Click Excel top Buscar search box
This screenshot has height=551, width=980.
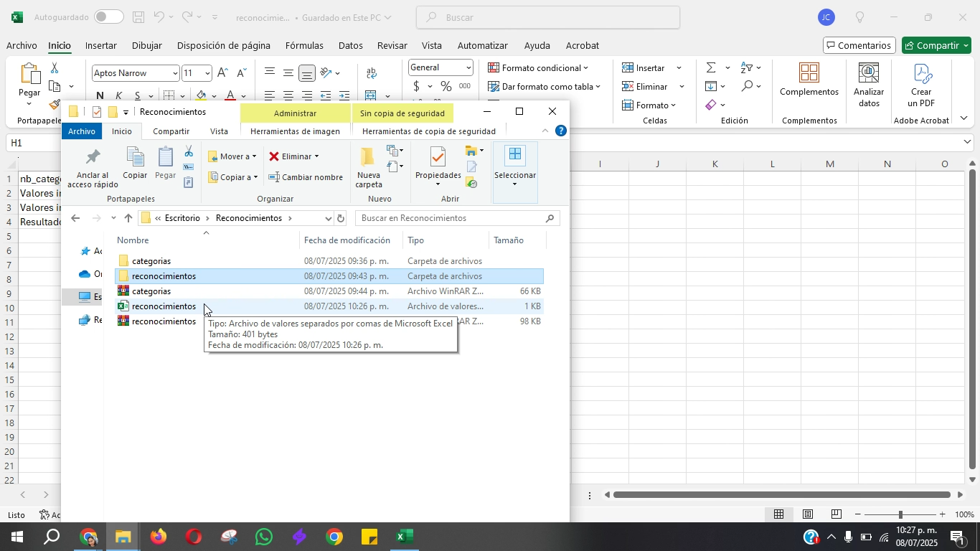point(548,18)
